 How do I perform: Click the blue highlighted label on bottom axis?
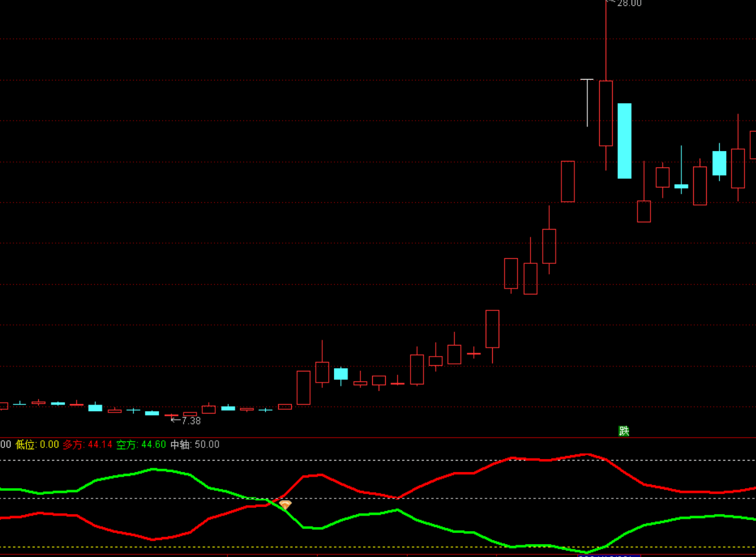[x=608, y=555]
